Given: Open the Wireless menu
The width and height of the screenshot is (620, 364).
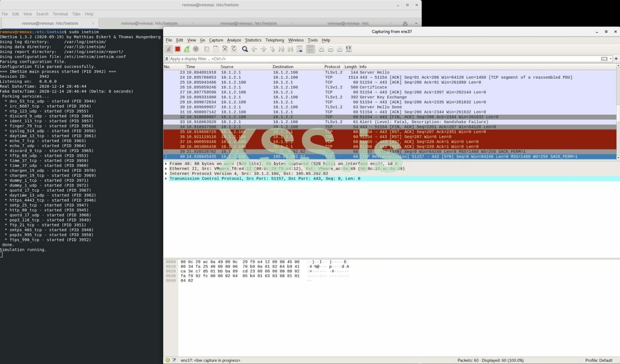Looking at the screenshot, I should 296,40.
